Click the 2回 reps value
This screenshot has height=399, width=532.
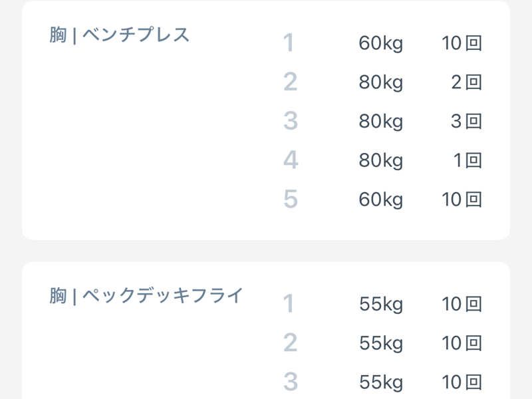(466, 83)
